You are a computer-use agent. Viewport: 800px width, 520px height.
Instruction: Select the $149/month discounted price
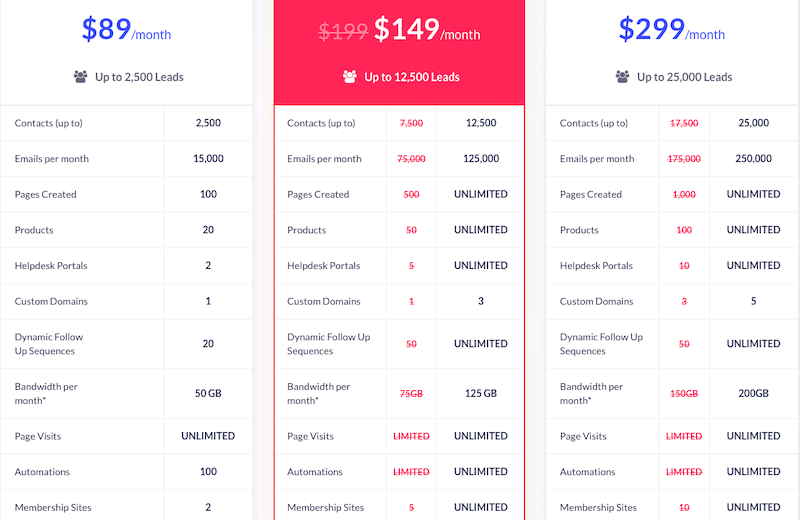[x=427, y=29]
